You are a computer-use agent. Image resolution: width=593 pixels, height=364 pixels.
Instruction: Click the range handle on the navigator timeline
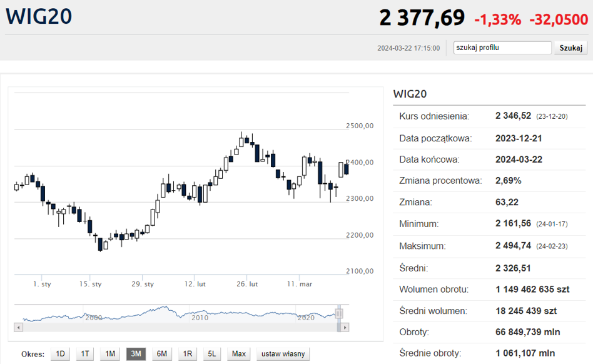coord(339,313)
